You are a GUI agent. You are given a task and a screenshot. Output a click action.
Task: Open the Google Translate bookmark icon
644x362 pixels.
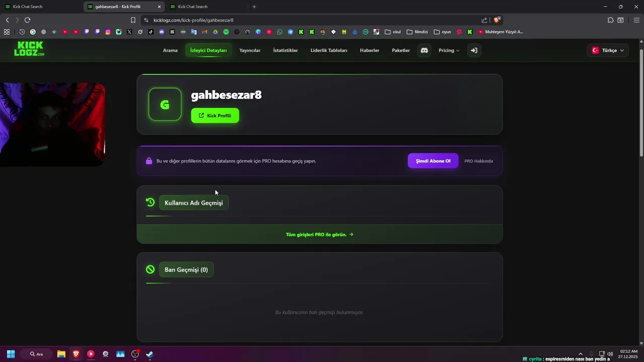(194, 32)
